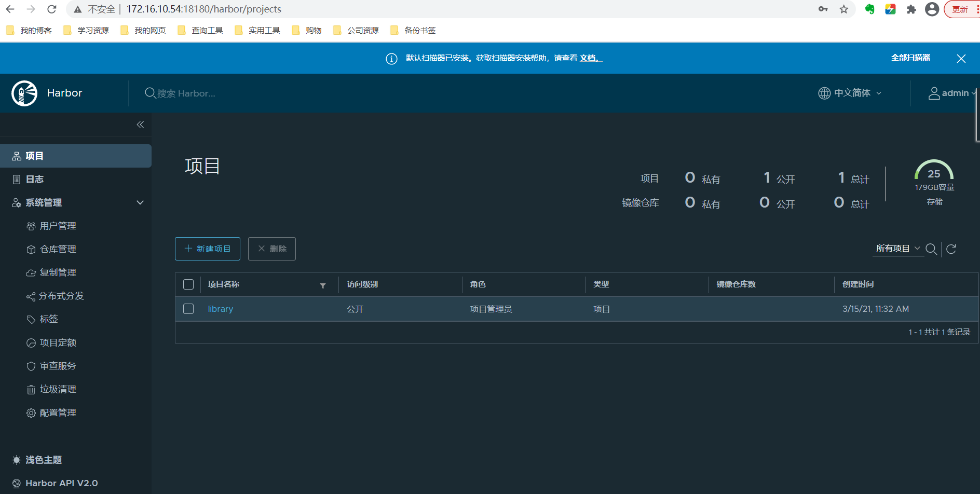Open the admin user dropdown

point(952,93)
